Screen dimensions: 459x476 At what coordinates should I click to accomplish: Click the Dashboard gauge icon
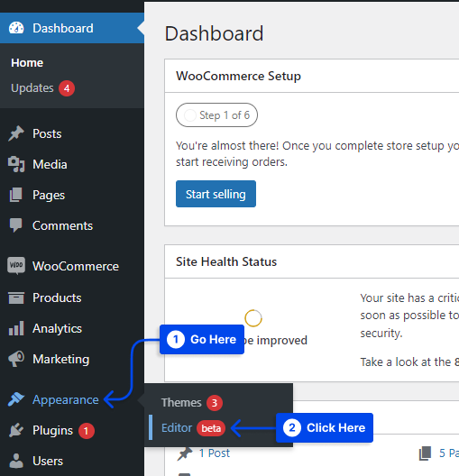pos(16,28)
